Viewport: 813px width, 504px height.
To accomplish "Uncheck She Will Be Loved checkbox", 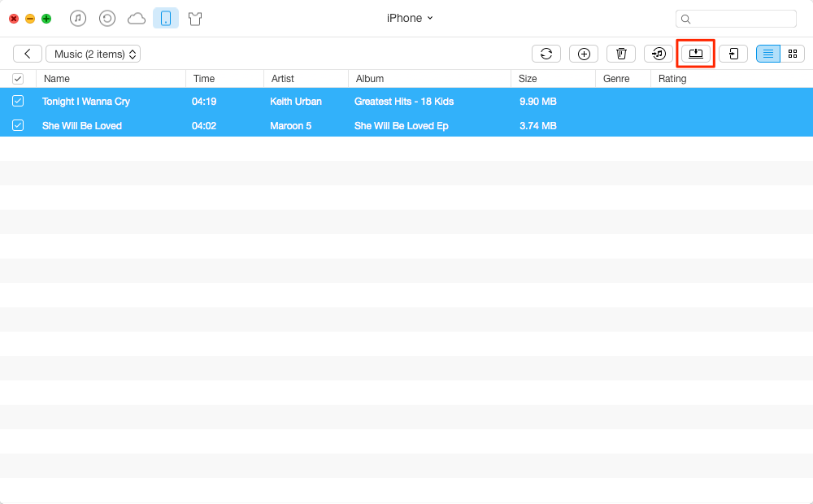I will [x=18, y=125].
